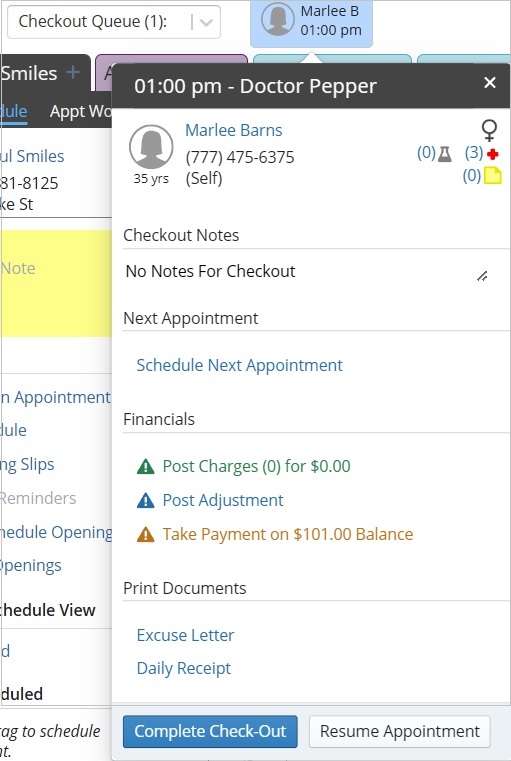Open the yellow patient notes icon
The width and height of the screenshot is (511, 761).
pos(493,176)
